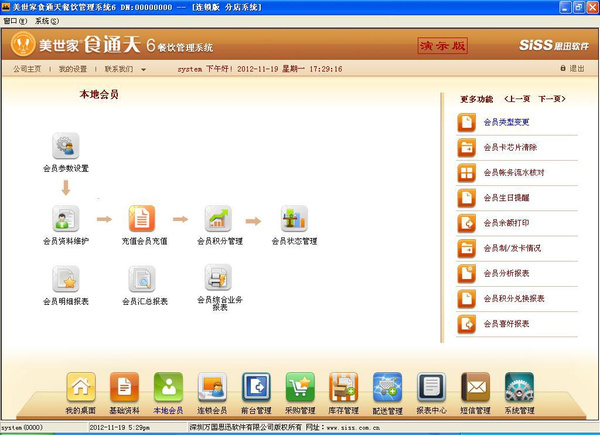This screenshot has height=435, width=600.
Task: Open 会员帐务流水核对 link
Action: 514,173
